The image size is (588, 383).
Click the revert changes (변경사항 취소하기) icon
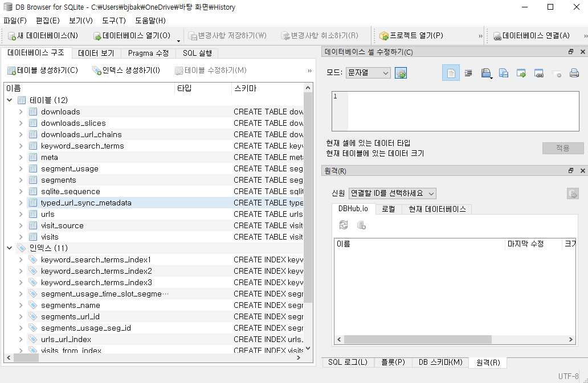click(x=285, y=36)
